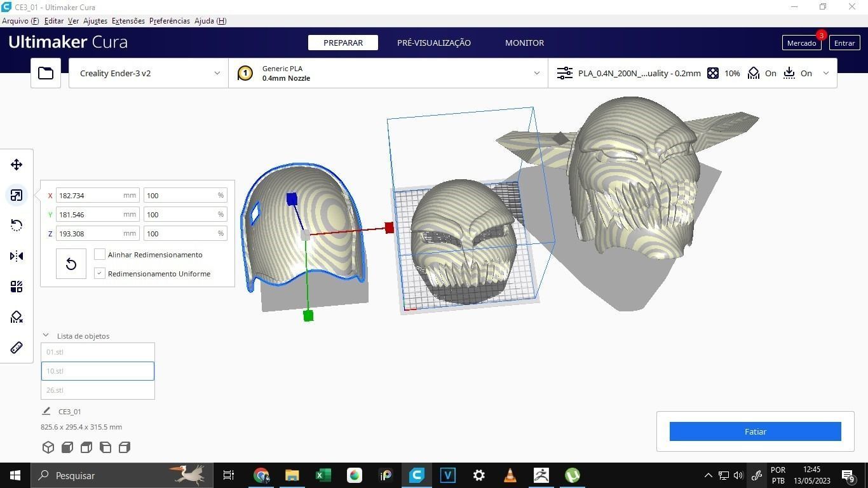Open Excel from the taskbar
868x488 pixels.
pos(323,475)
